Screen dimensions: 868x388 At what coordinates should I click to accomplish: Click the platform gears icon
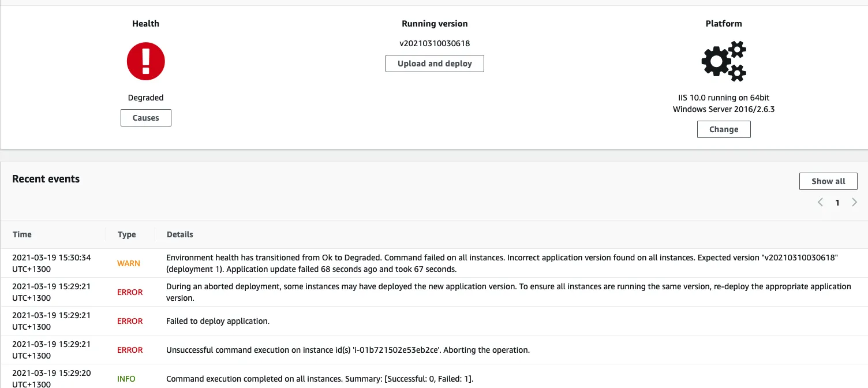(724, 61)
